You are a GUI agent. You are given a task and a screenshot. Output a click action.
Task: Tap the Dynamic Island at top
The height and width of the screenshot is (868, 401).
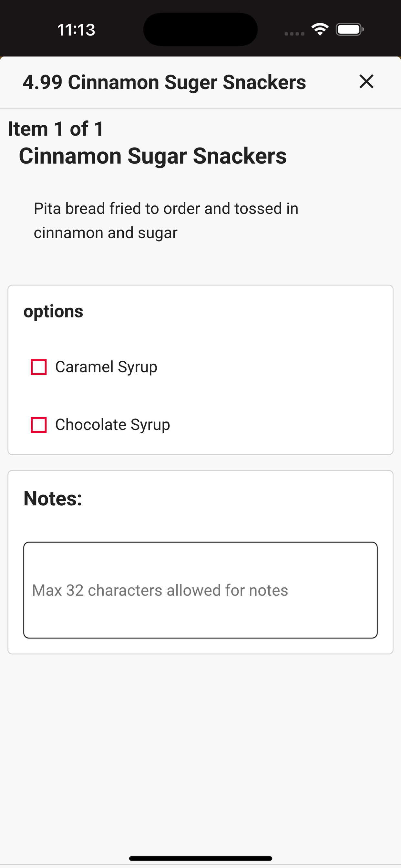click(x=200, y=29)
